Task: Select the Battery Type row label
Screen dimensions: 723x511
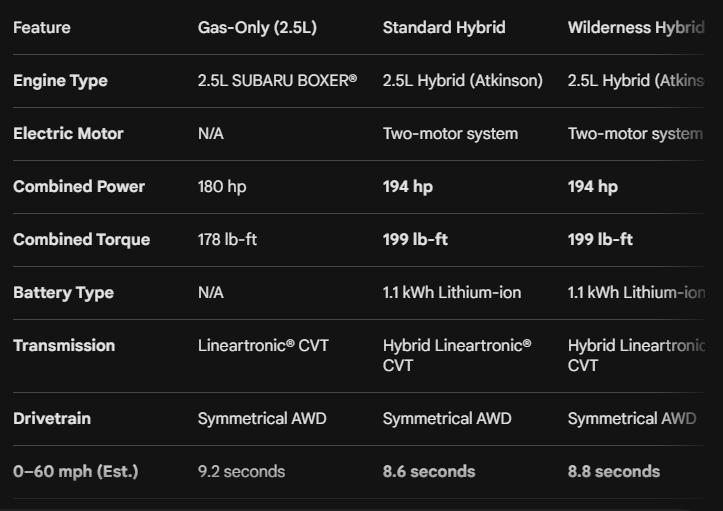Action: point(63,293)
